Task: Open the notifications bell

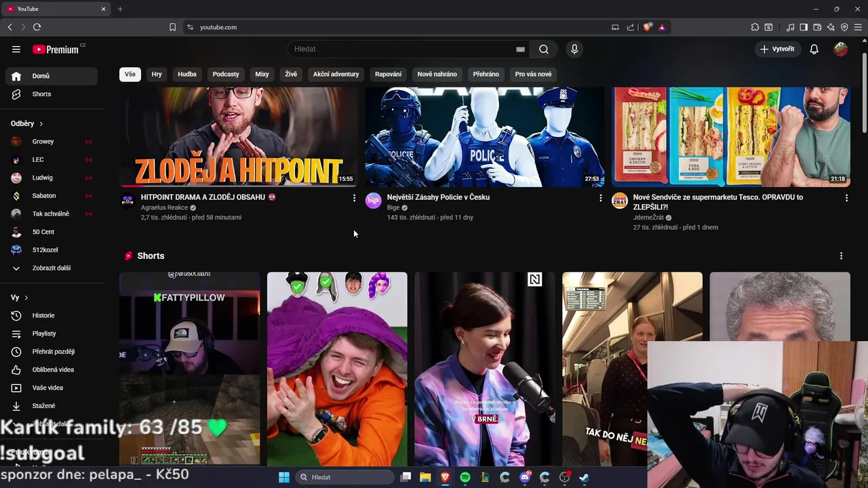Action: point(814,49)
